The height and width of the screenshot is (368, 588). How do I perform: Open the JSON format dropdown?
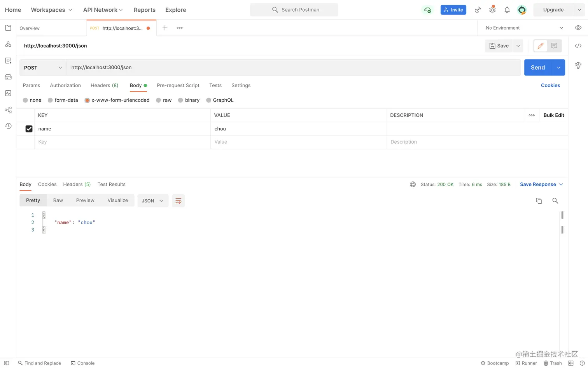tap(153, 201)
